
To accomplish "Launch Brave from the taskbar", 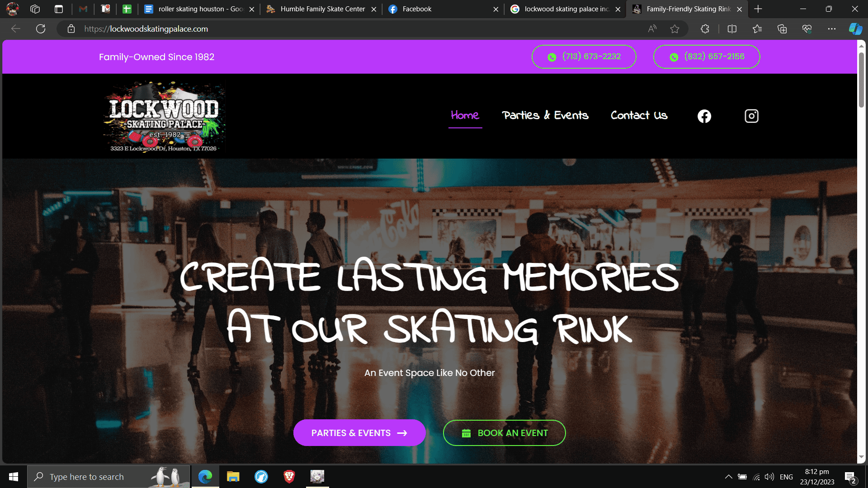I will click(289, 476).
